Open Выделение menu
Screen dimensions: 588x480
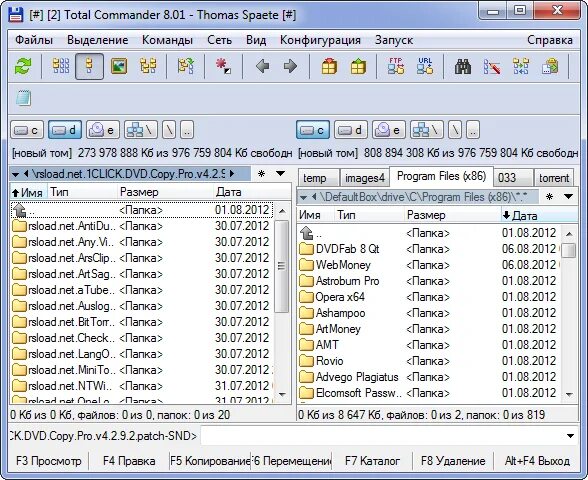[x=98, y=40]
